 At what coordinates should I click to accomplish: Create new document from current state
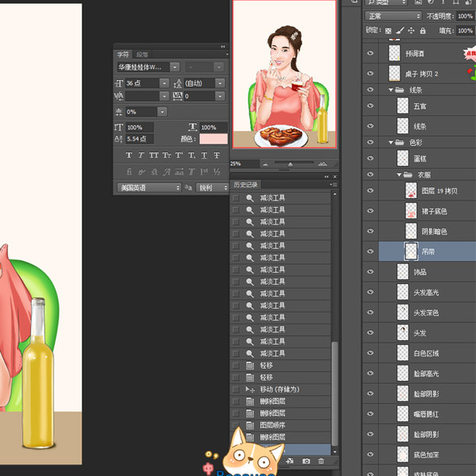pyautogui.click(x=290, y=461)
